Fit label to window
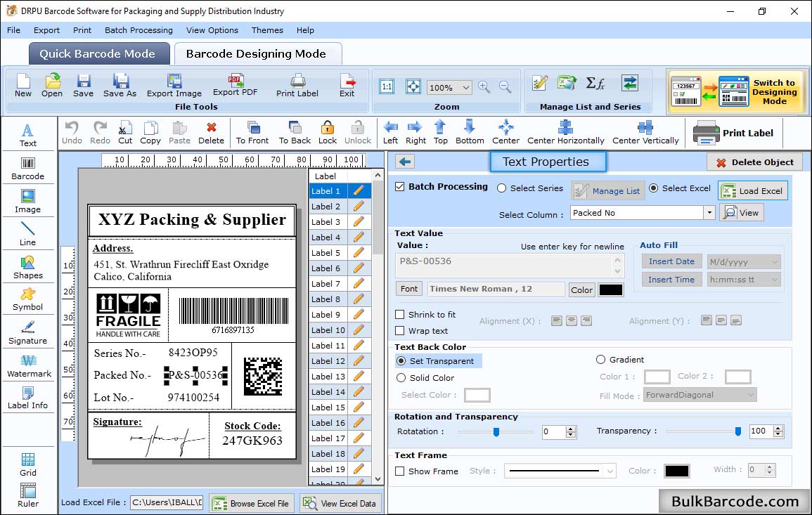The image size is (812, 515). pos(413,87)
